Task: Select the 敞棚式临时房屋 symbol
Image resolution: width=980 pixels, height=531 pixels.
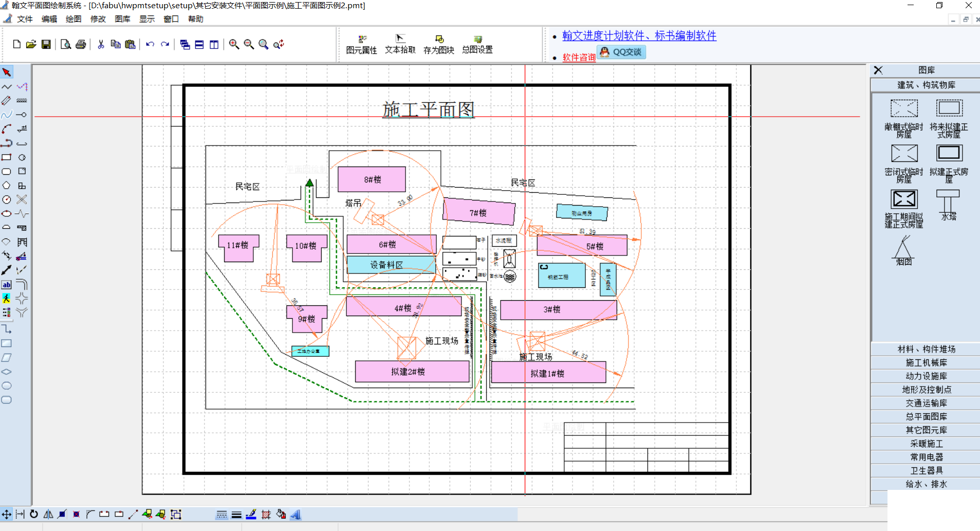Action: click(904, 118)
